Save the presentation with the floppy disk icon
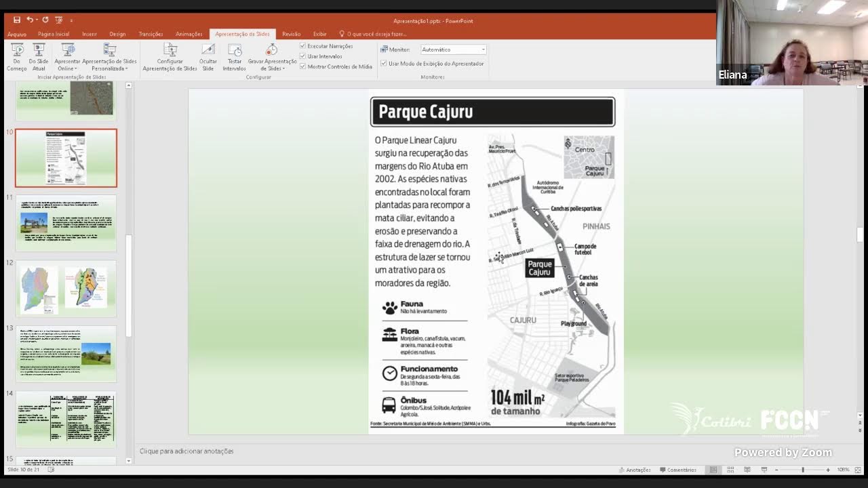Image resolution: width=868 pixels, height=488 pixels. [17, 20]
